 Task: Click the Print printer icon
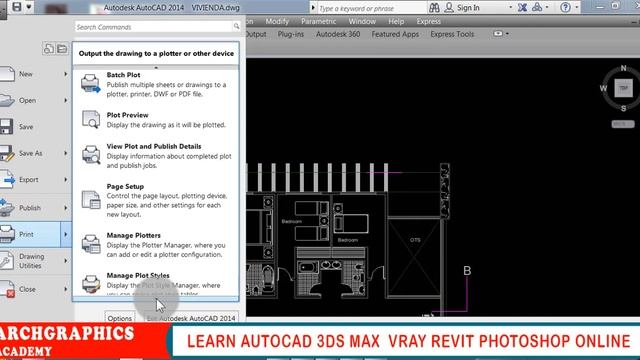tap(7, 234)
